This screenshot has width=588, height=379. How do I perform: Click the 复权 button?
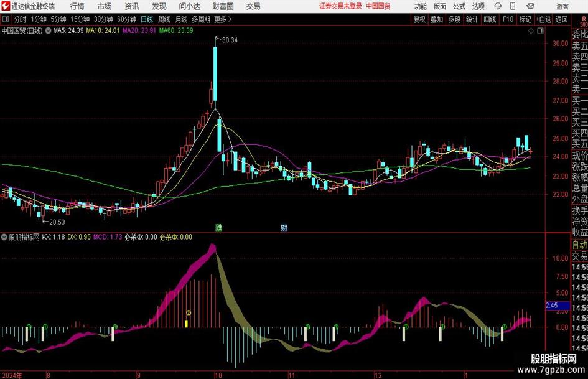[419, 19]
